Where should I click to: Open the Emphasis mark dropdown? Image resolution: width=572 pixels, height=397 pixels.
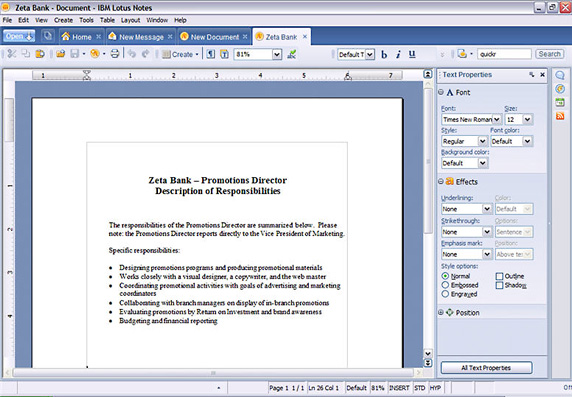coord(487,254)
